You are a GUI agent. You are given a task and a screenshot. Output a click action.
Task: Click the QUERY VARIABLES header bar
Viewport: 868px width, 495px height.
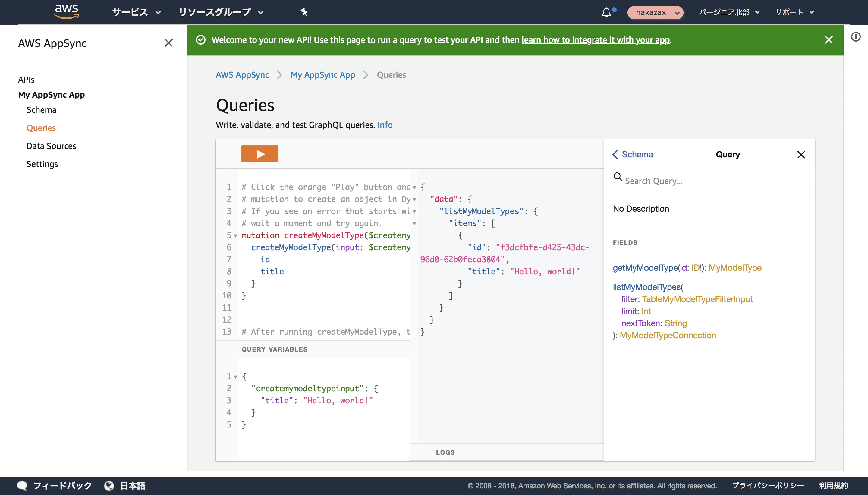313,349
